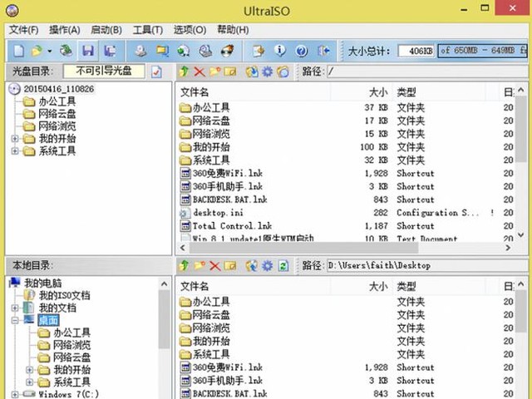Click the Make CD/DVD Image icon
This screenshot has height=399, width=532.
click(140, 52)
